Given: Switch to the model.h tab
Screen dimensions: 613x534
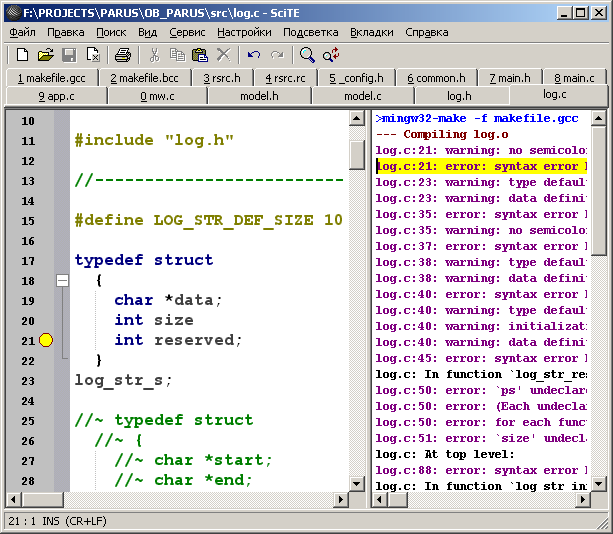Looking at the screenshot, I should pyautogui.click(x=259, y=96).
